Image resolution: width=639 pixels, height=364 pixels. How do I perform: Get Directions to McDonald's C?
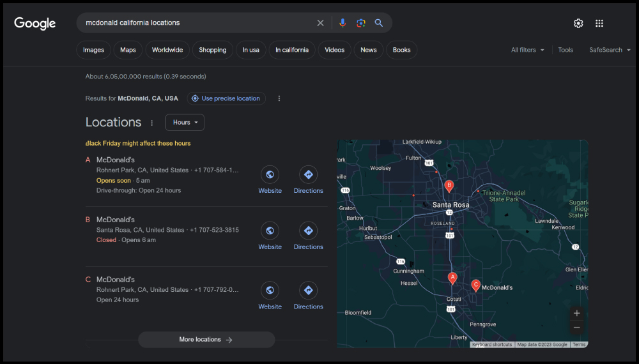(x=309, y=296)
